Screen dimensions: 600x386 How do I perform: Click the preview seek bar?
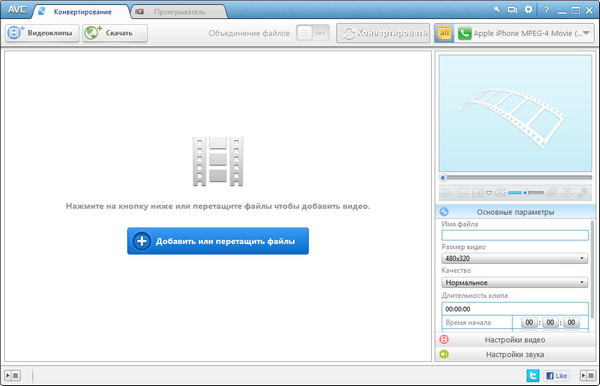point(515,178)
